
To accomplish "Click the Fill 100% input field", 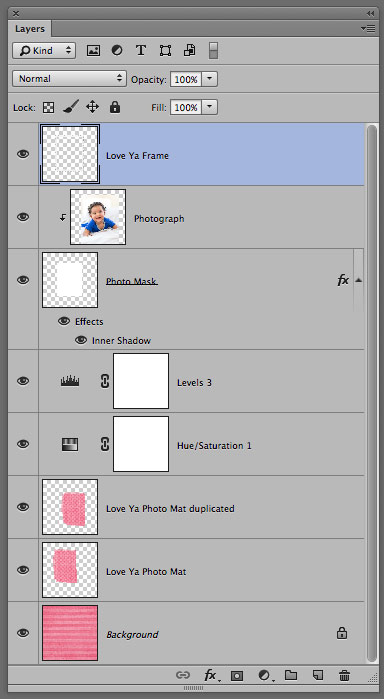I will pos(186,107).
